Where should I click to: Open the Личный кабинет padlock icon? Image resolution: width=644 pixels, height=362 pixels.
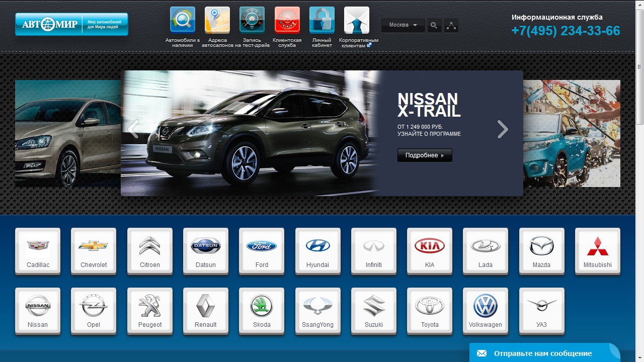322,20
